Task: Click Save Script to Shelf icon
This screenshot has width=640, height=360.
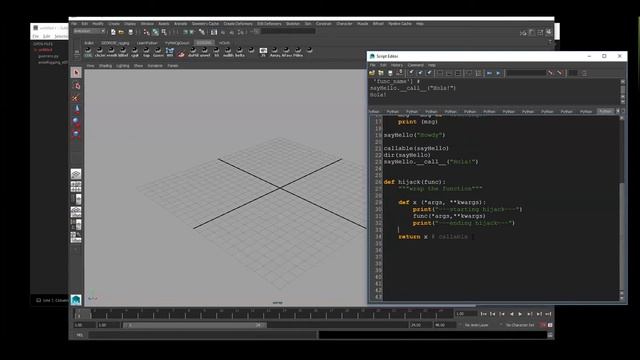Action: [x=400, y=73]
